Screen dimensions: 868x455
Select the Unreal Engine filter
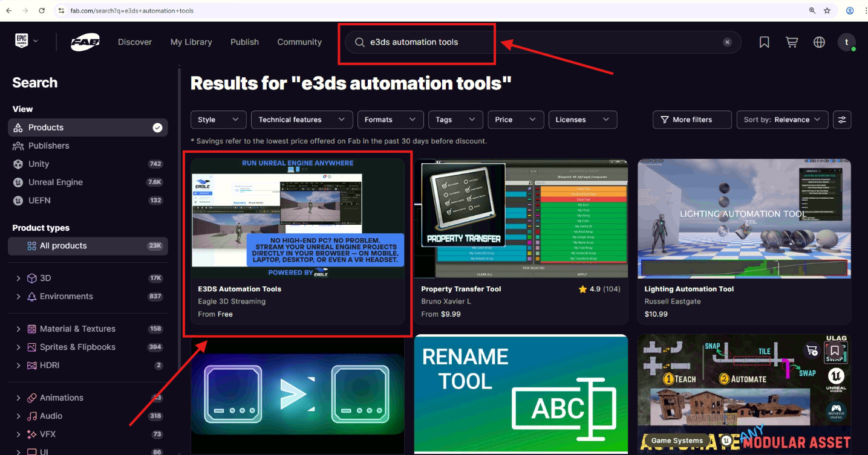pyautogui.click(x=56, y=182)
